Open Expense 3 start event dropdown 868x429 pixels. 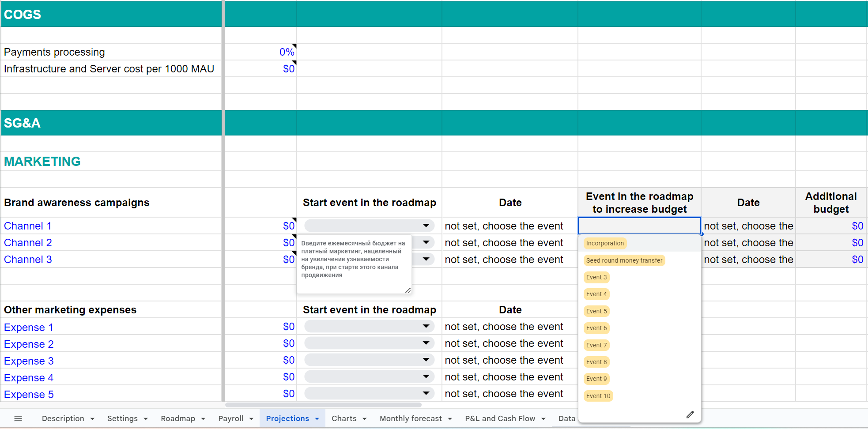click(x=370, y=360)
